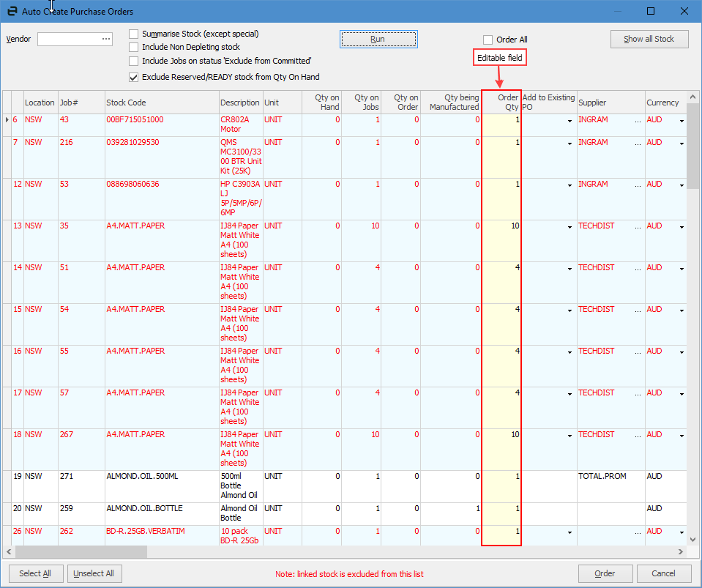This screenshot has height=588, width=702.
Task: Click the Run button
Action: click(378, 40)
